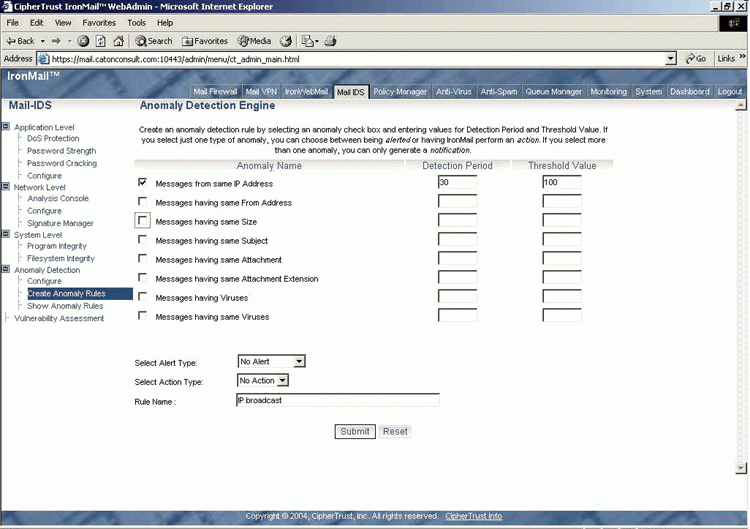Click the page icon in address bar
750x529 pixels.
pos(43,59)
